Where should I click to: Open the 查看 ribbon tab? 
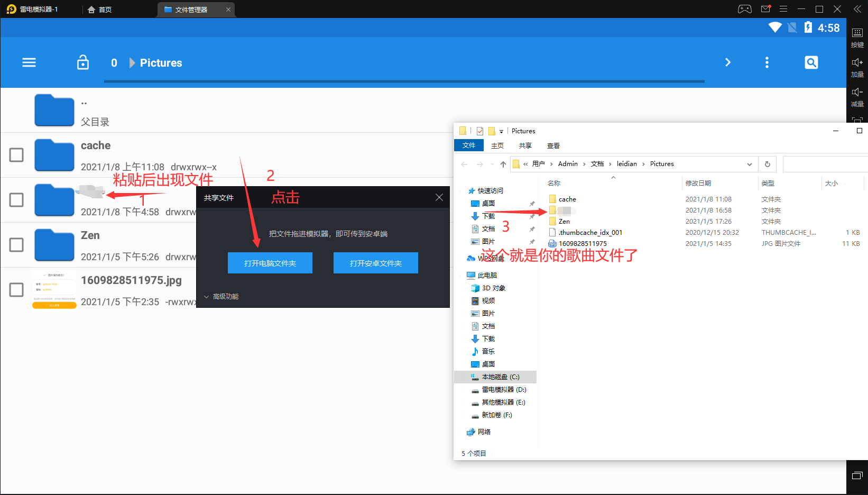coord(553,146)
